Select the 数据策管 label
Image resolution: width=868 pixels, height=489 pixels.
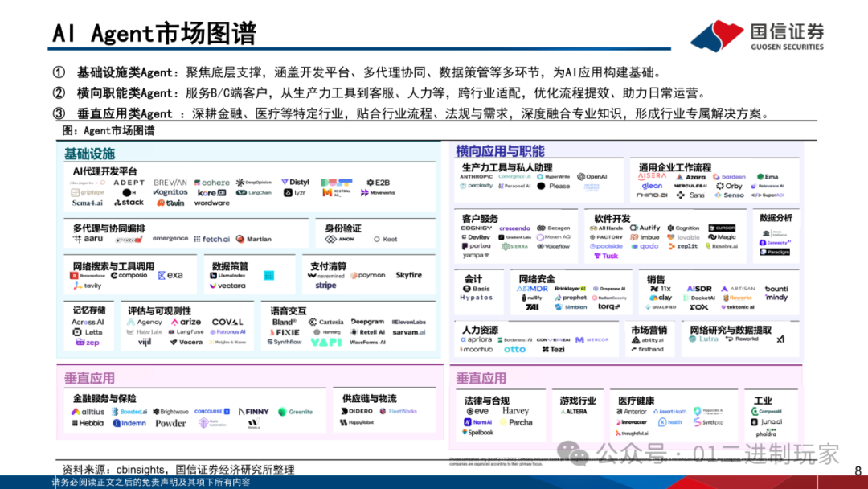click(231, 266)
